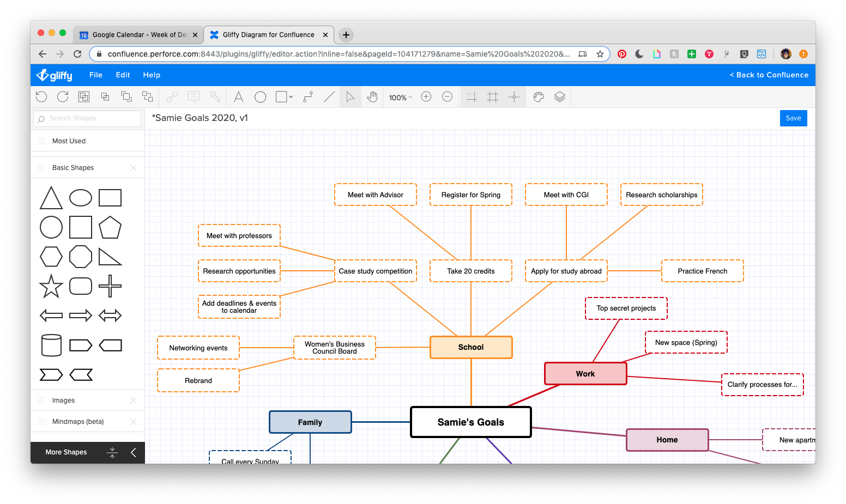Toggle grid visibility
The width and height of the screenshot is (846, 504).
pyautogui.click(x=493, y=96)
